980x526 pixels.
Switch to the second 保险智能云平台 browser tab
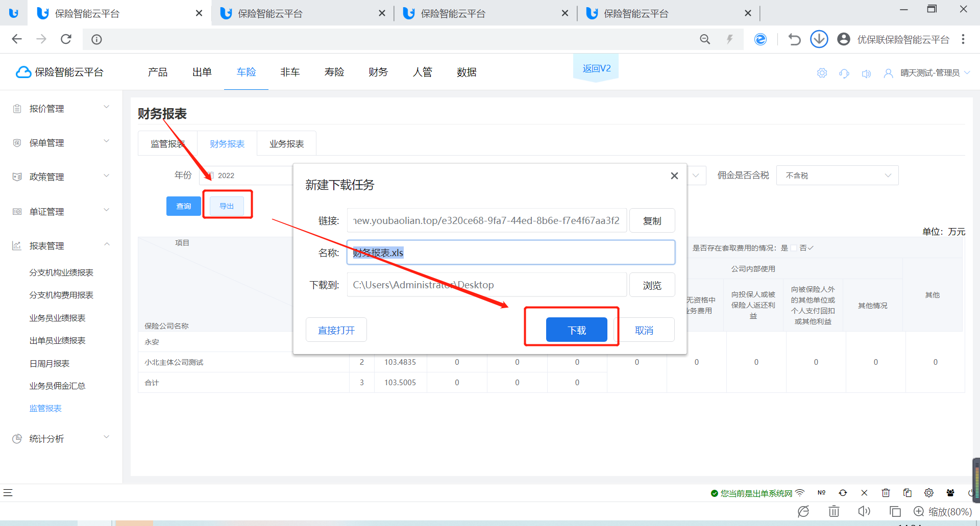tap(303, 13)
